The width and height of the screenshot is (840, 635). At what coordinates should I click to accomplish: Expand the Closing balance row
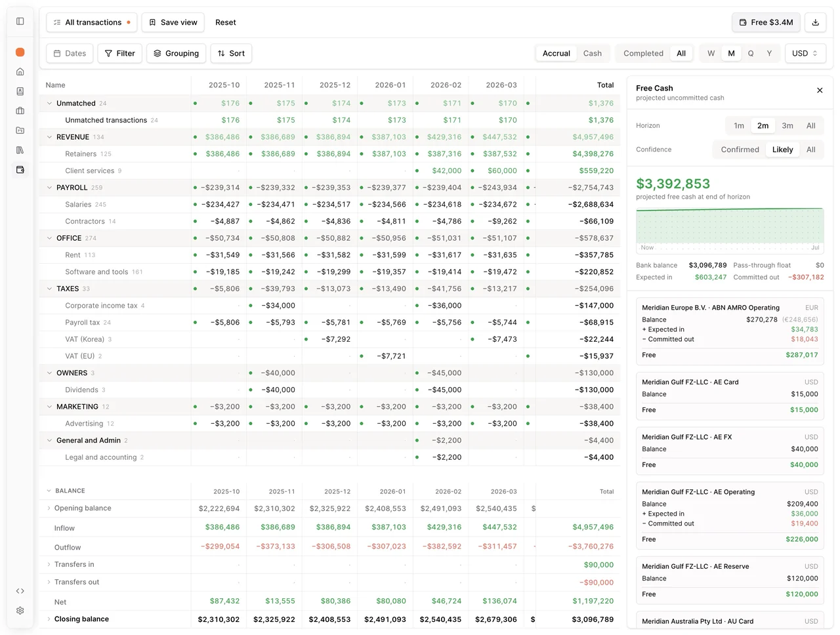tap(49, 619)
